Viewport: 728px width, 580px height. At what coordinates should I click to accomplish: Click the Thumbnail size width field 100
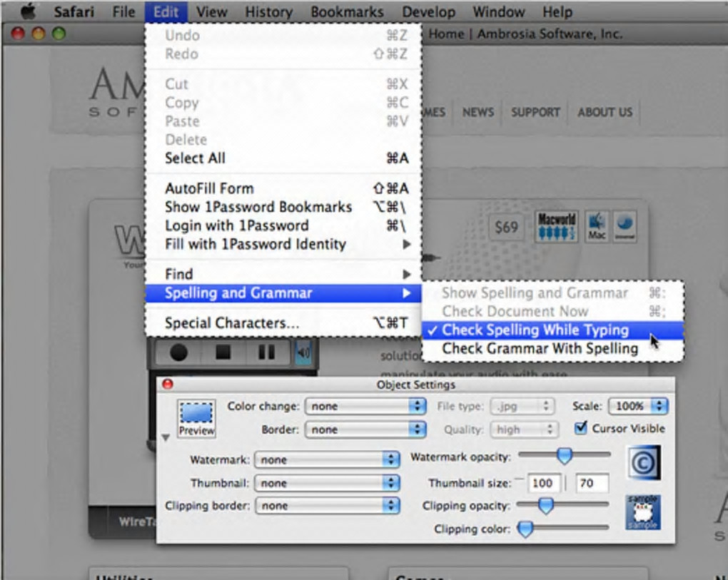[543, 484]
